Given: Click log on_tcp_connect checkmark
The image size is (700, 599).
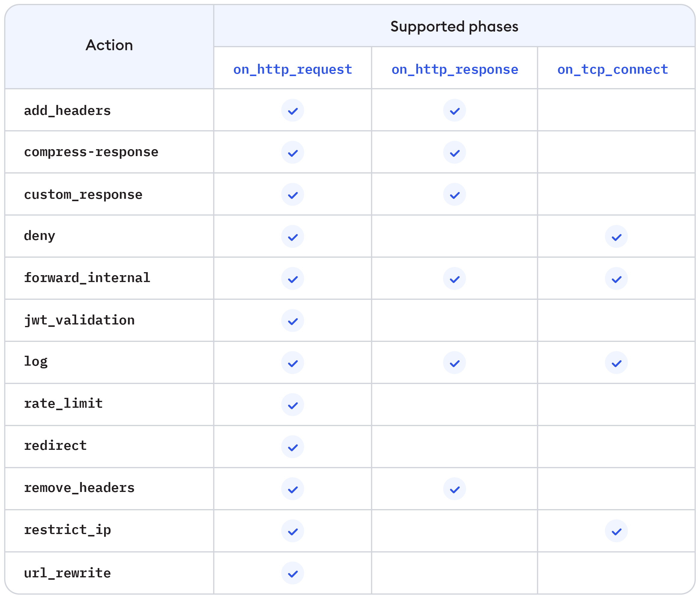Looking at the screenshot, I should pyautogui.click(x=616, y=363).
